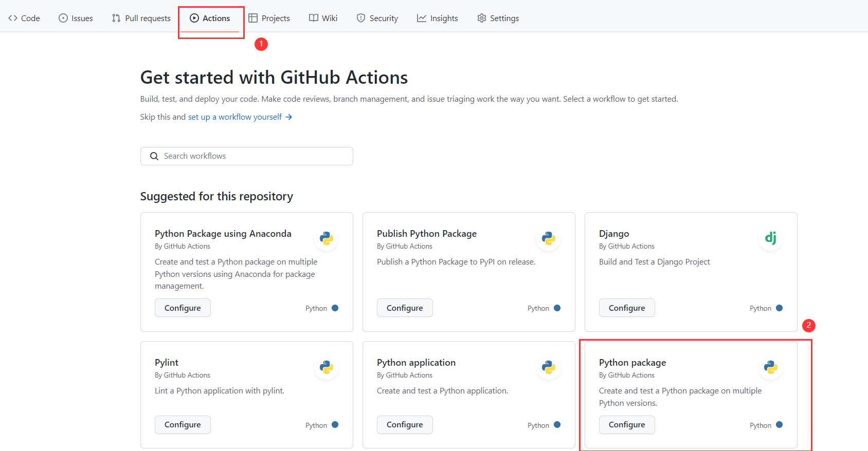Click arrow icon after workflow yourself link
868x451 pixels.
(289, 117)
